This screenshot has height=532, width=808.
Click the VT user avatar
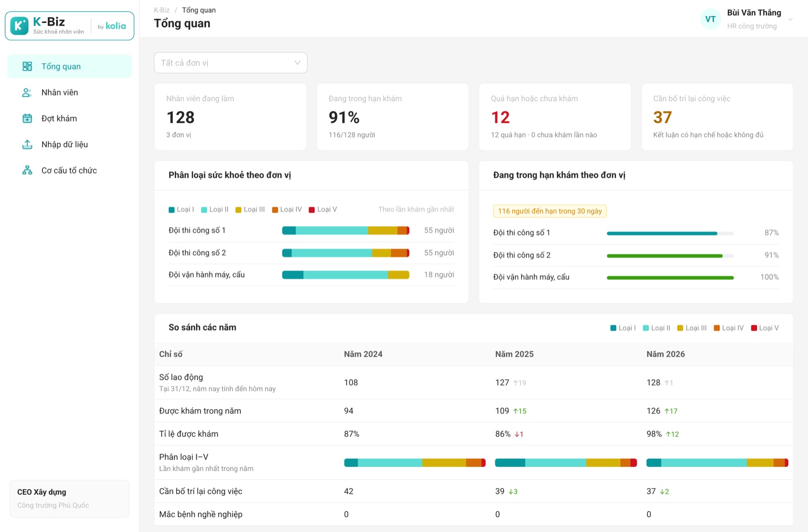tap(711, 19)
